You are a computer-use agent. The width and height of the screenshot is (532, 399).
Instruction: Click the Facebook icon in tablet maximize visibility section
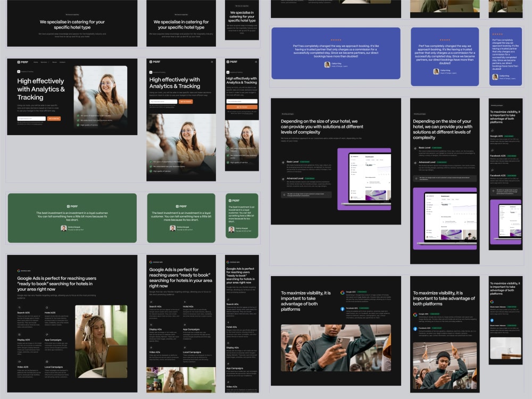[x=415, y=329]
